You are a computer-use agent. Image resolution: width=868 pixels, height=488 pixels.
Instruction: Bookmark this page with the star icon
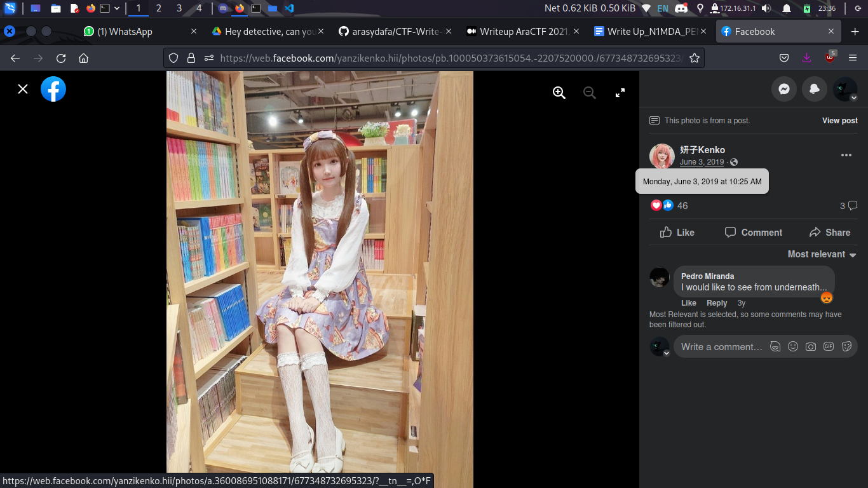[x=695, y=57]
